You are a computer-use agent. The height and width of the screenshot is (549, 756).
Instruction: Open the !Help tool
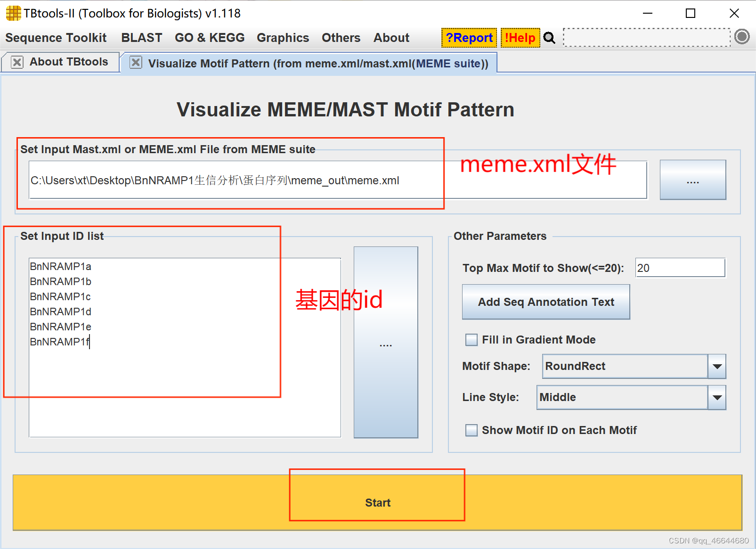pyautogui.click(x=520, y=38)
